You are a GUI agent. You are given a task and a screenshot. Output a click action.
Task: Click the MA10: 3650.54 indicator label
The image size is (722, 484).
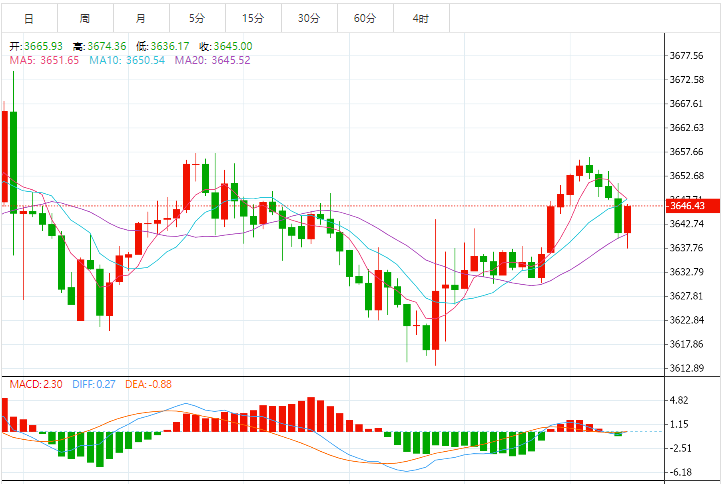[127, 60]
